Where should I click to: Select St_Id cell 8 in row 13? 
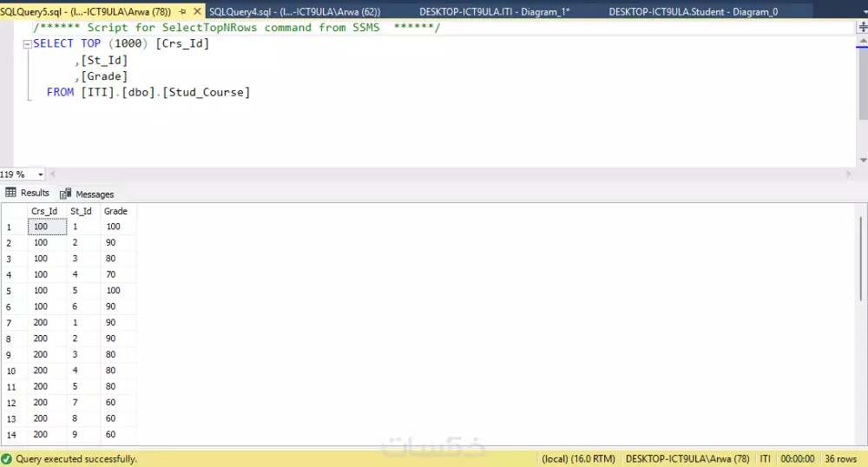pyautogui.click(x=83, y=418)
